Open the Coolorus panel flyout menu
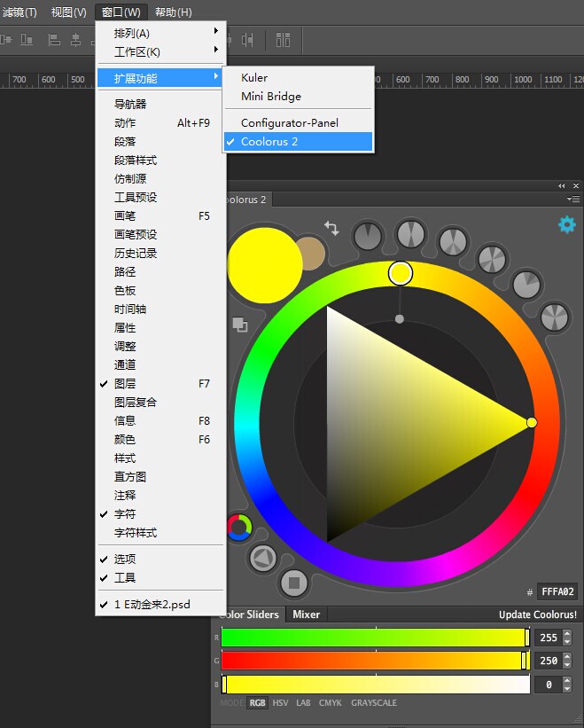The image size is (584, 728). [x=573, y=200]
